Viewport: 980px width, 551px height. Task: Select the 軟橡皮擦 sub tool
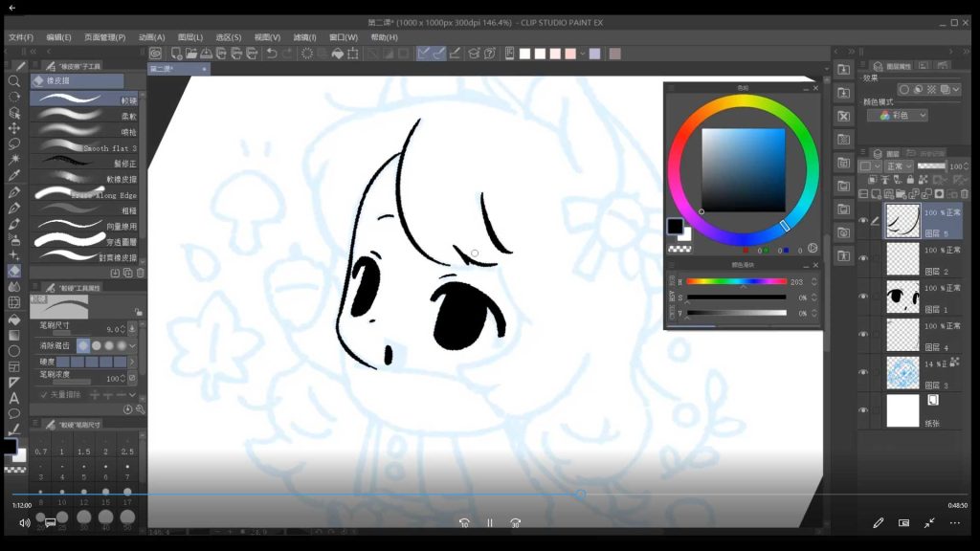click(x=84, y=179)
